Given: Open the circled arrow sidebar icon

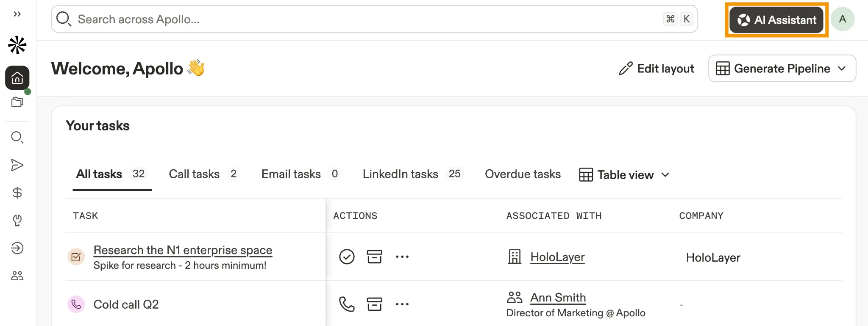Looking at the screenshot, I should pos(17,248).
